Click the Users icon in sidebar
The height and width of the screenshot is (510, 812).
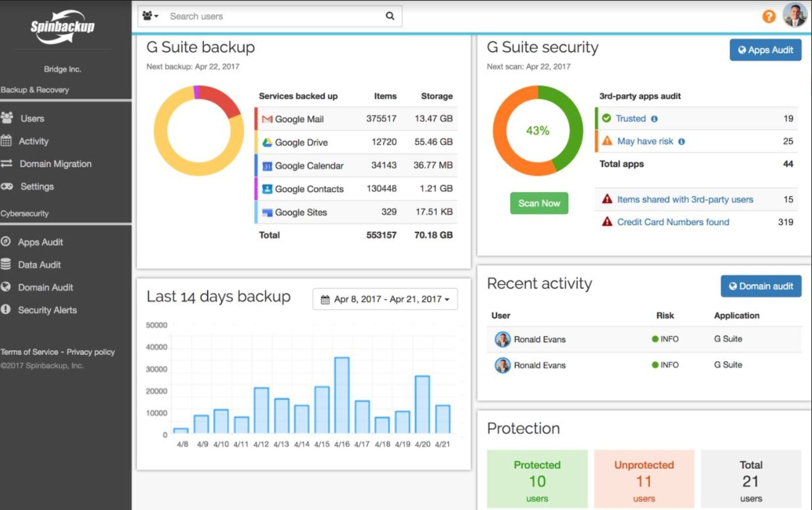7,118
